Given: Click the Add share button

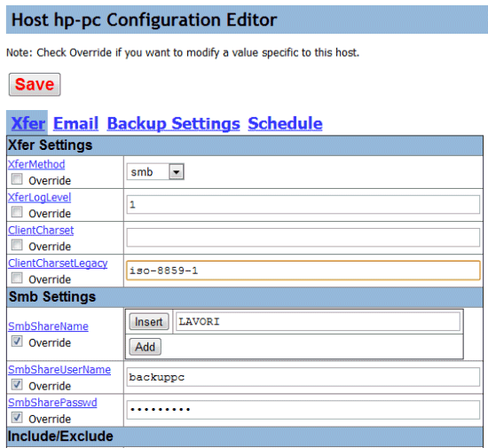Looking at the screenshot, I should pyautogui.click(x=145, y=347).
